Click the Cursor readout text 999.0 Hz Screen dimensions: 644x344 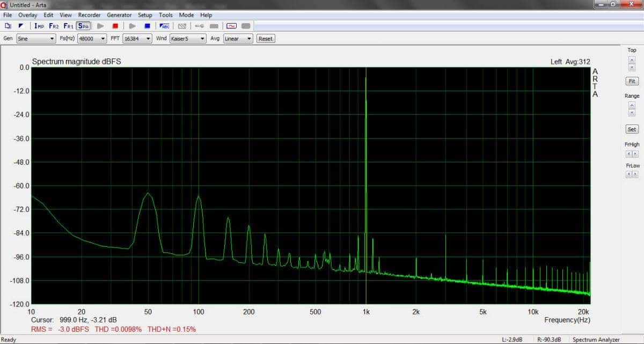pos(74,320)
